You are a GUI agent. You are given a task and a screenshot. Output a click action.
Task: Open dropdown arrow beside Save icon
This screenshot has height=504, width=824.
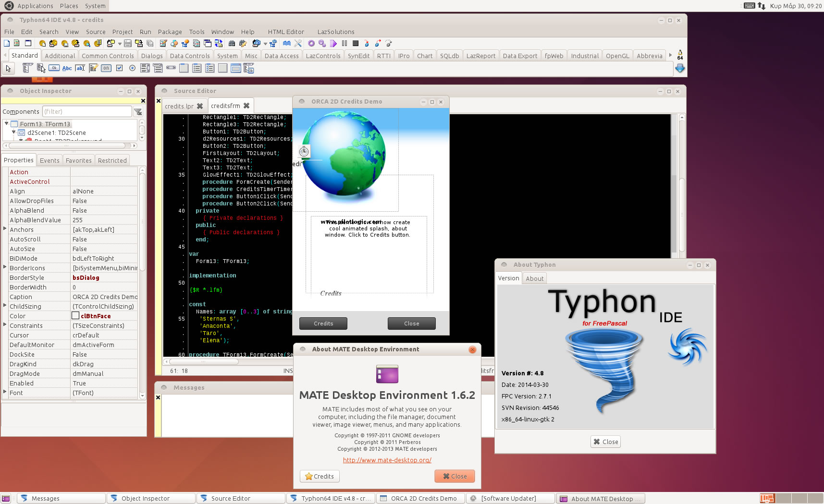(120, 44)
